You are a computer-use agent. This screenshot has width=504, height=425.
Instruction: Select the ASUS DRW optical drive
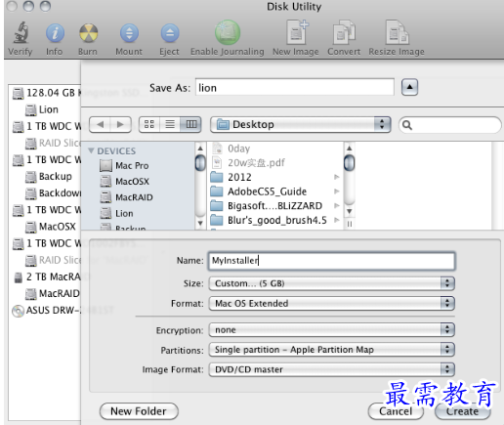click(x=46, y=311)
